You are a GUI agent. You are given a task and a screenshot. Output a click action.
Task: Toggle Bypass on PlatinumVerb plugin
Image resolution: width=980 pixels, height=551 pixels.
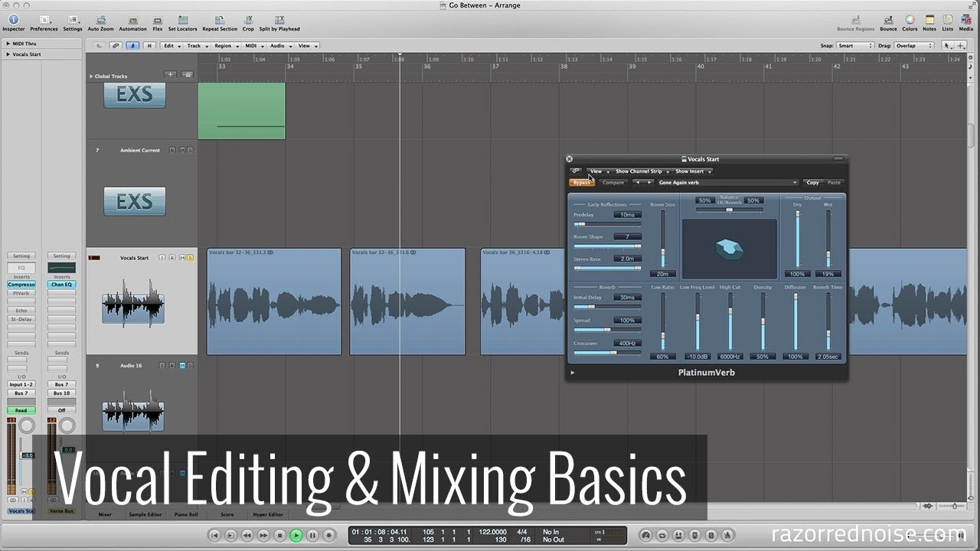[x=582, y=182]
